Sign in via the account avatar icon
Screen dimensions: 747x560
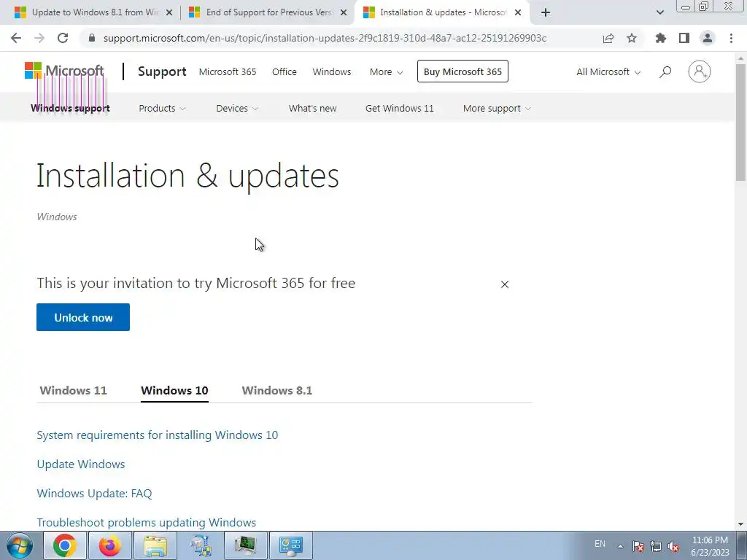pos(700,72)
